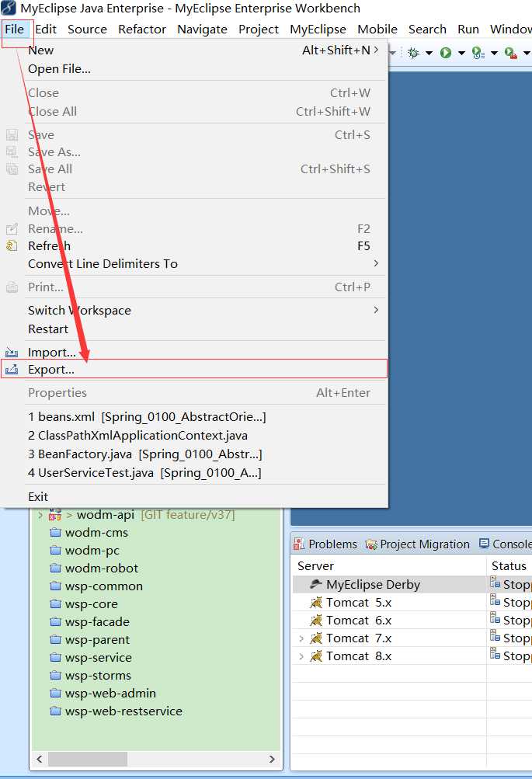The width and height of the screenshot is (532, 779).
Task: Click the Run External Tools icon
Action: (510, 53)
